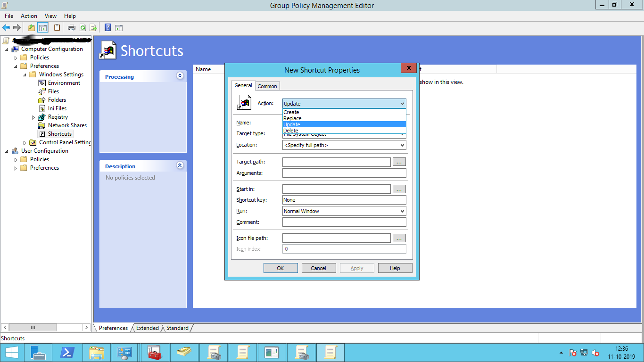This screenshot has height=362, width=644.
Task: Open the Location dropdown
Action: tap(344, 145)
